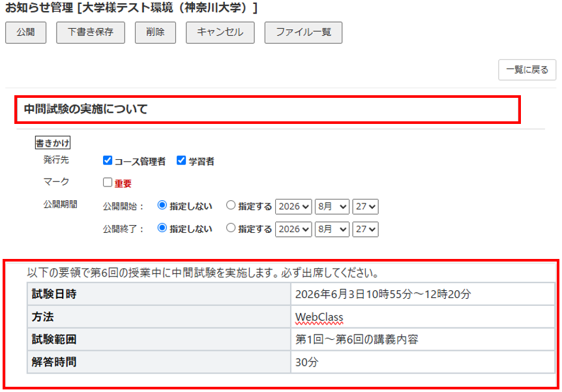Click the cell 2026年6月3日10時55分～12時20分

(423, 294)
